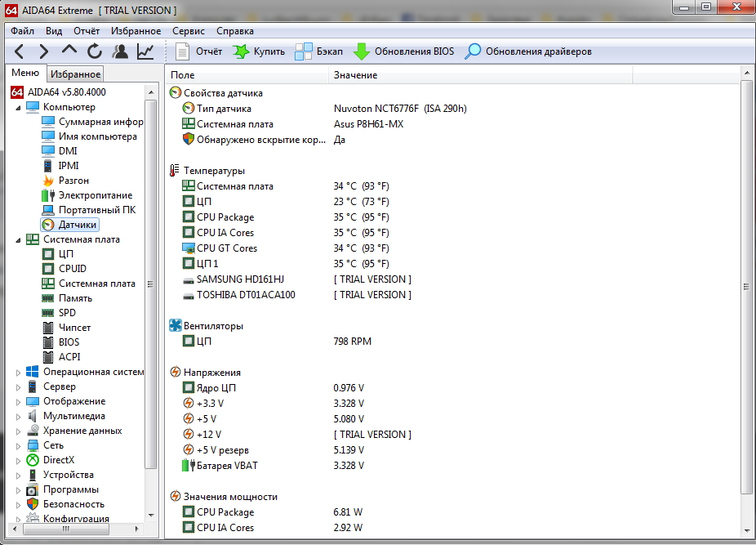The height and width of the screenshot is (545, 756).
Task: Open the user profile toolbar icon
Action: (x=120, y=51)
